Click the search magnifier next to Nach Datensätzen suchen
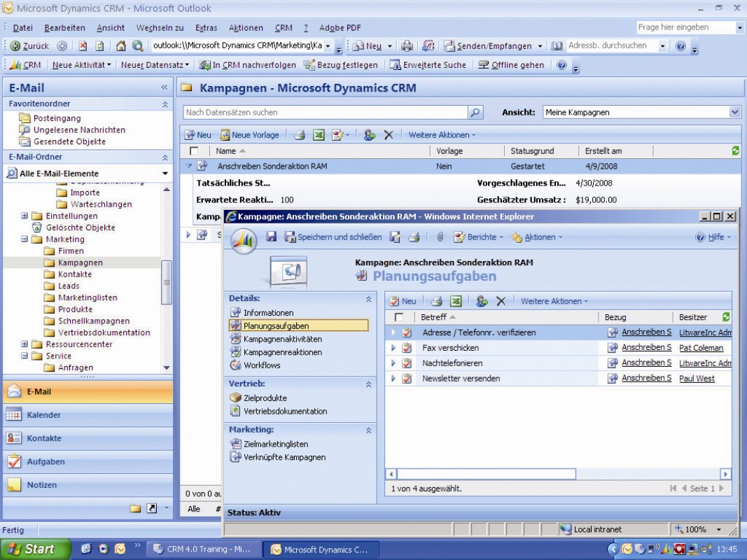 tap(475, 113)
